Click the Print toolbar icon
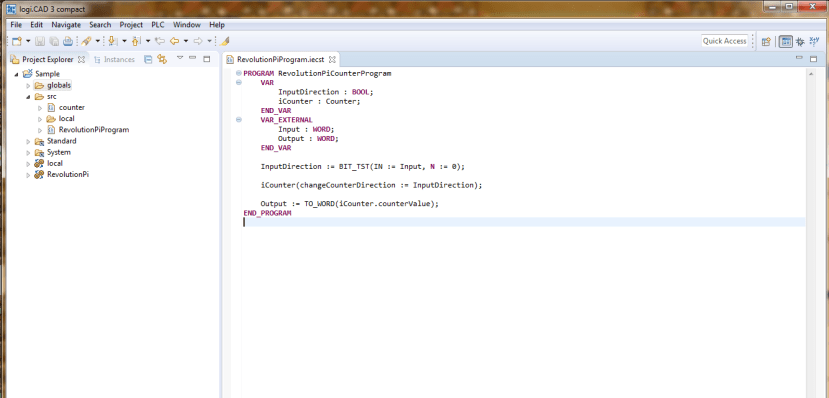The height and width of the screenshot is (398, 829). click(x=68, y=41)
